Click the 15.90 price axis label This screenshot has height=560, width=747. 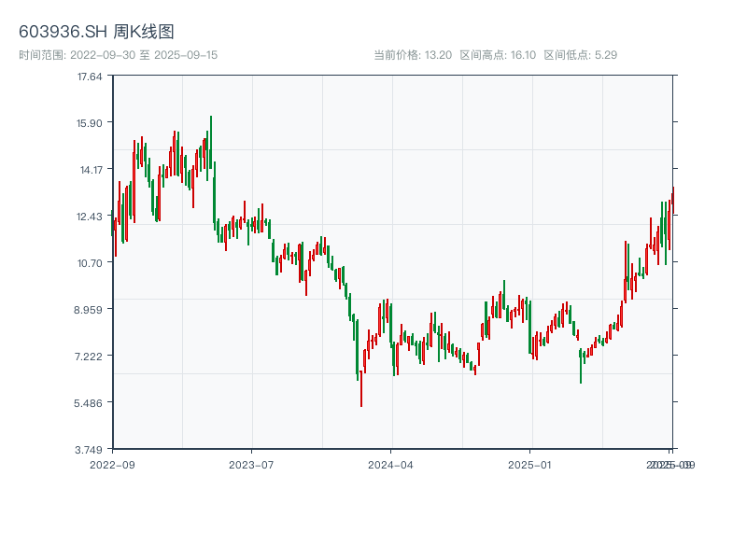click(x=90, y=123)
